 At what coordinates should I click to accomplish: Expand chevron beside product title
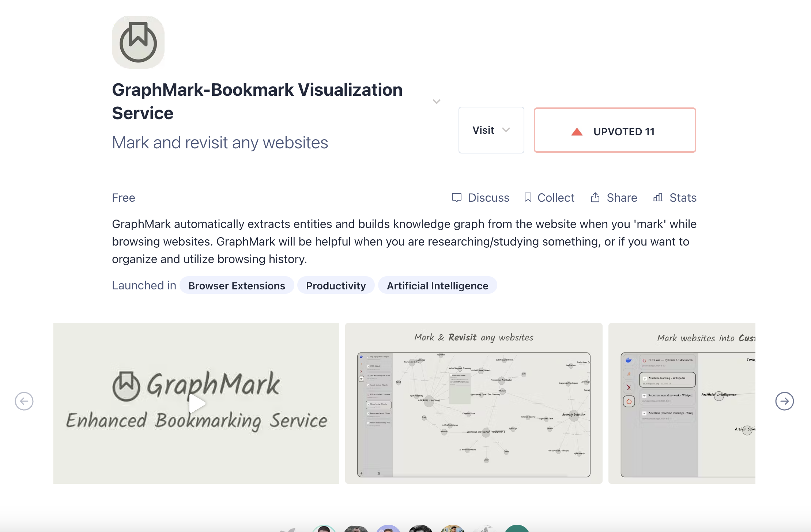436,102
